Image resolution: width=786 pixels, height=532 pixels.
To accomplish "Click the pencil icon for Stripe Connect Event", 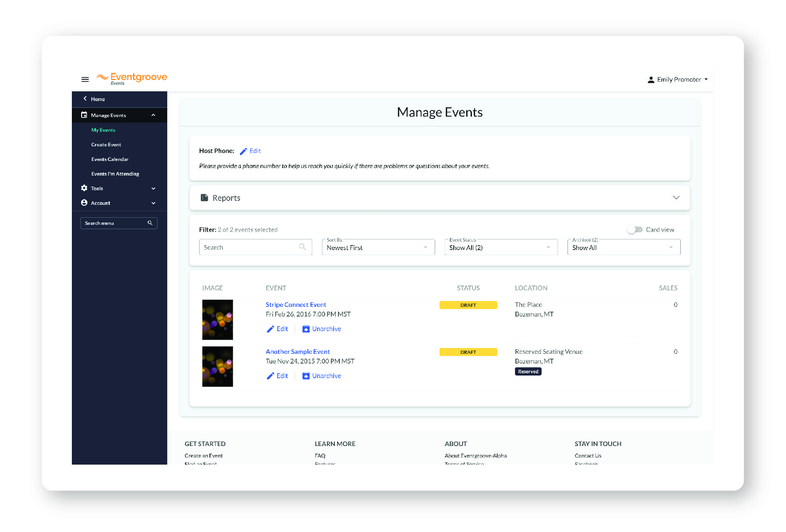I will coord(270,329).
